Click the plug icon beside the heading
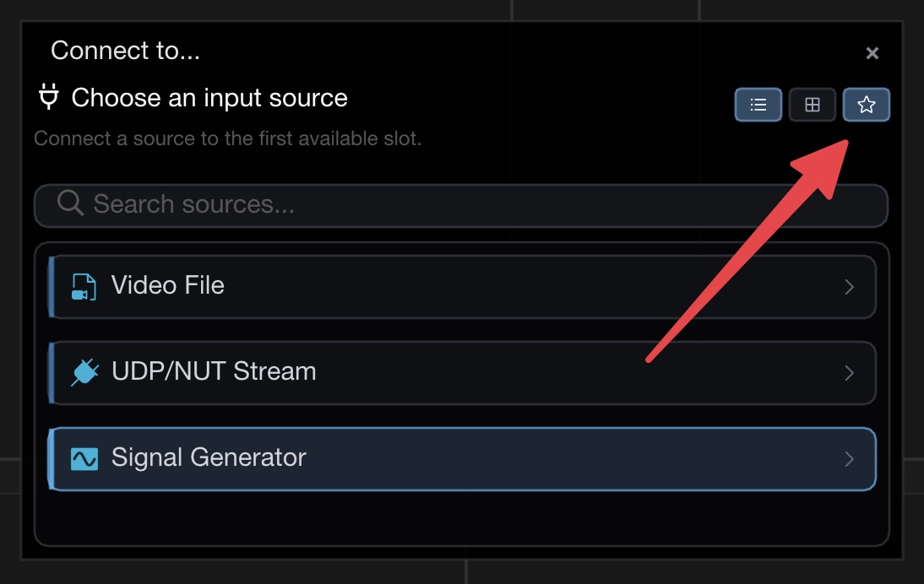This screenshot has height=584, width=924. 49,98
